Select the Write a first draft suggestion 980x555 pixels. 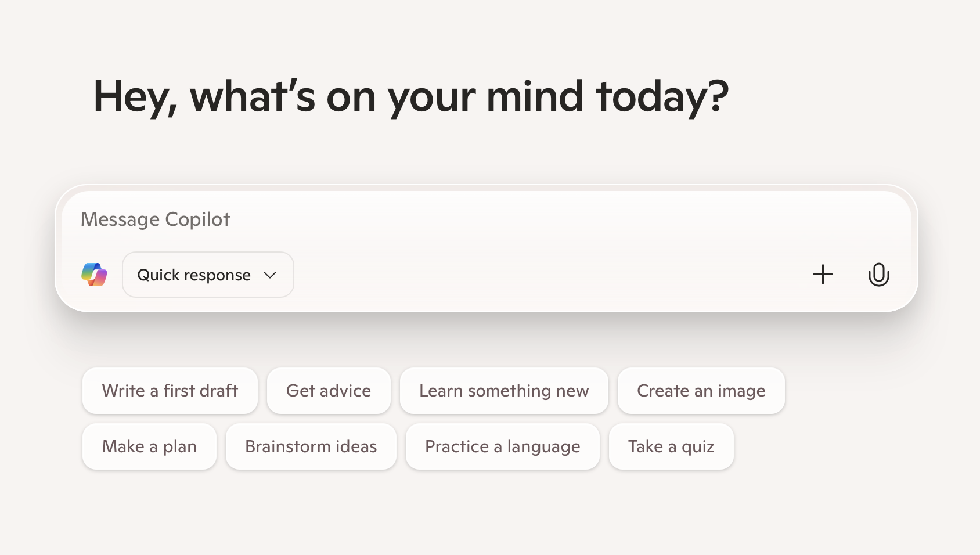coord(170,391)
